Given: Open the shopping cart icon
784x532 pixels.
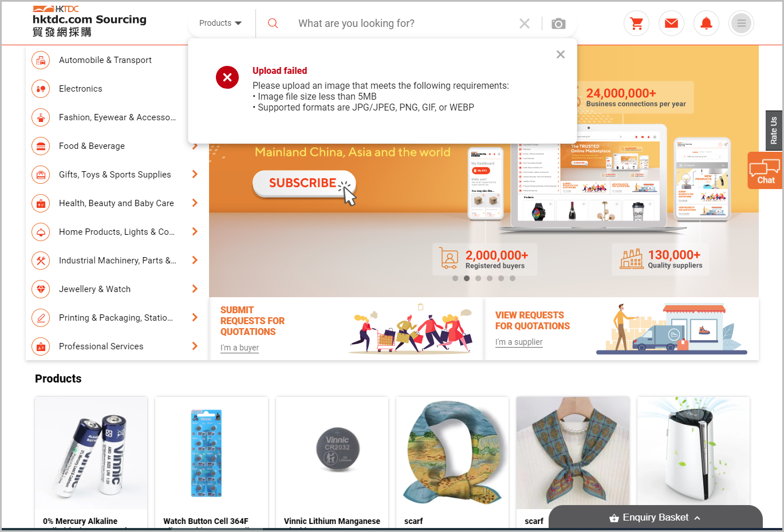Looking at the screenshot, I should click(636, 23).
